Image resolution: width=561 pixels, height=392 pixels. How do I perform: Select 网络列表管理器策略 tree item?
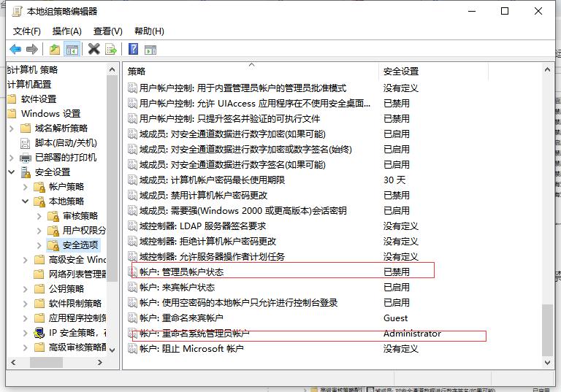click(x=77, y=274)
